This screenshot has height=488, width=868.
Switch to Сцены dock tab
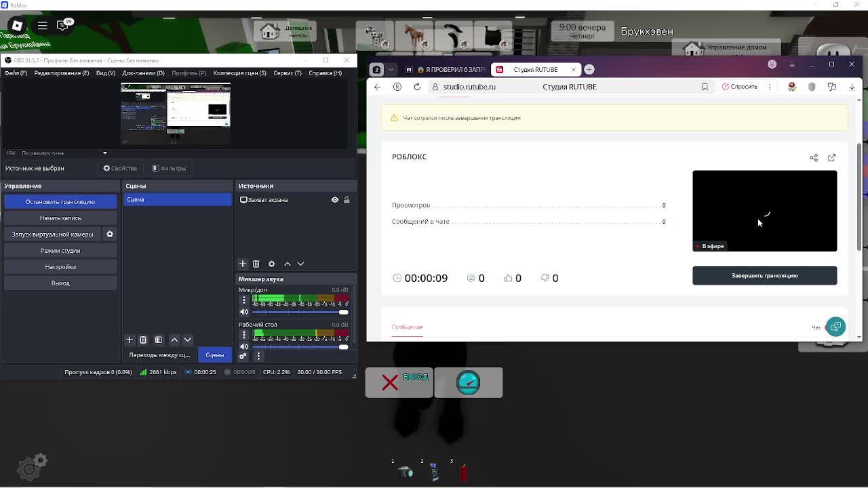point(215,355)
